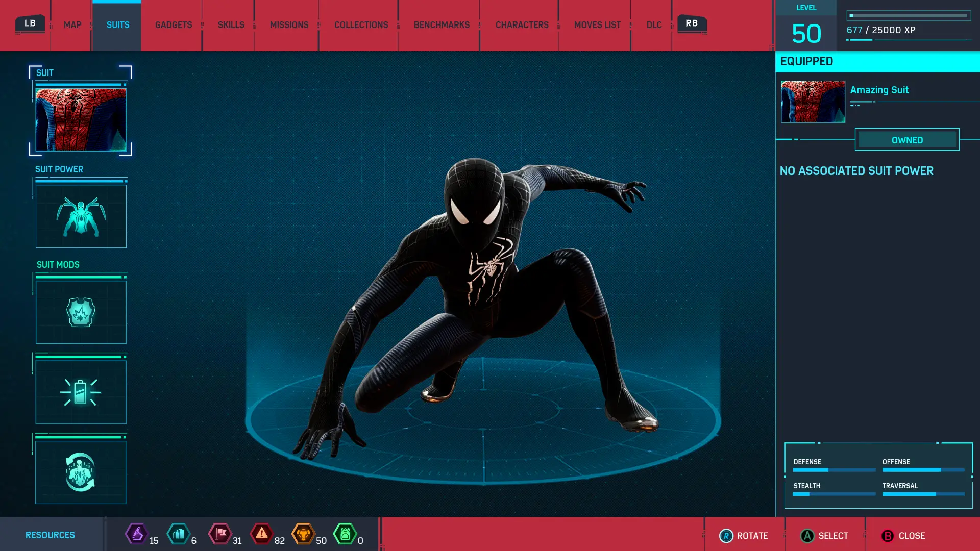Image resolution: width=980 pixels, height=551 pixels.
Task: Click the green A button icon
Action: pyautogui.click(x=807, y=536)
